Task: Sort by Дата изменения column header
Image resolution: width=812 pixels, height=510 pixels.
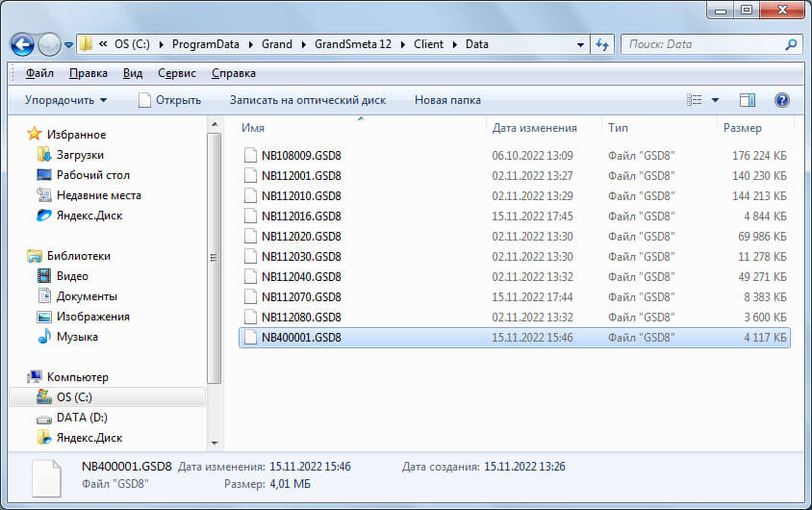Action: tap(544, 127)
